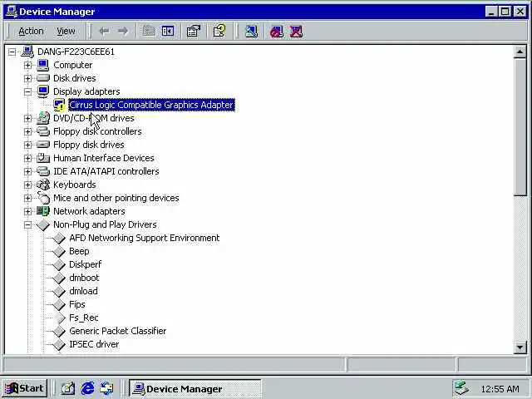532x399 pixels.
Task: Click the Help toolbar icon
Action: (219, 32)
